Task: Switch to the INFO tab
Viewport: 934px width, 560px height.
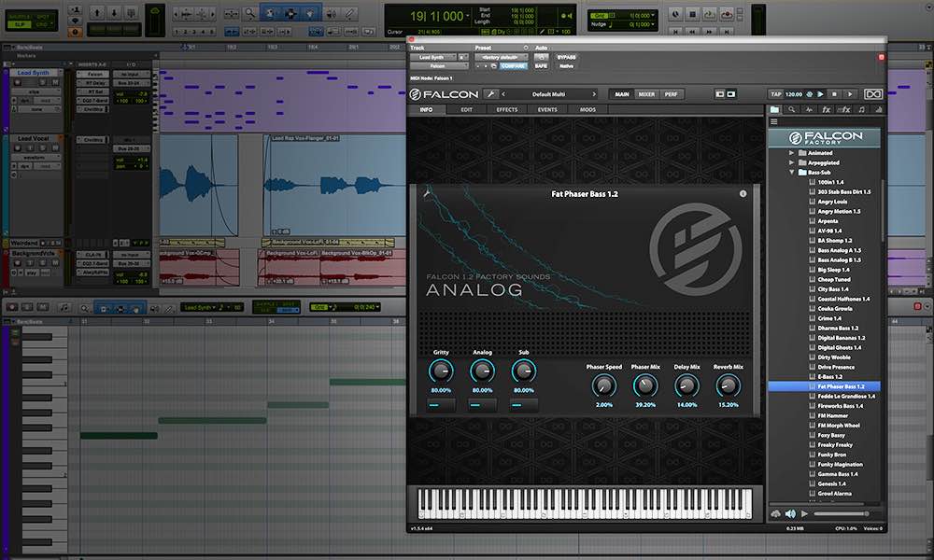Action: pyautogui.click(x=427, y=109)
